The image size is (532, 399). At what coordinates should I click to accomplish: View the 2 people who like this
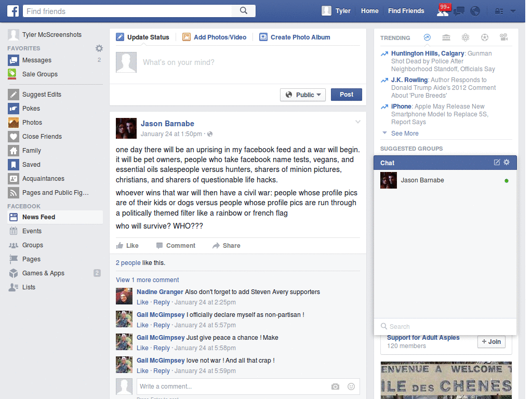(128, 263)
